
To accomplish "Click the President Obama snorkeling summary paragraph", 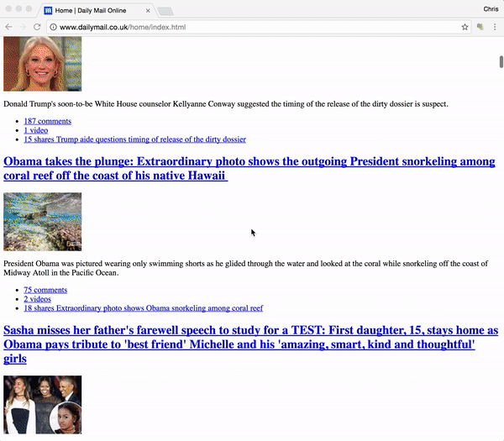I will click(x=245, y=268).
